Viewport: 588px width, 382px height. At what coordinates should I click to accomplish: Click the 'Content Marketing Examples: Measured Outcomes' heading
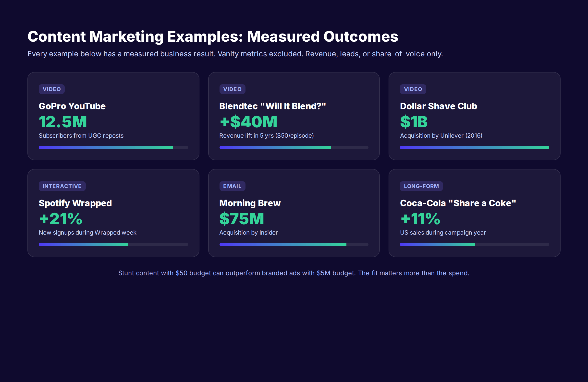pos(213,36)
